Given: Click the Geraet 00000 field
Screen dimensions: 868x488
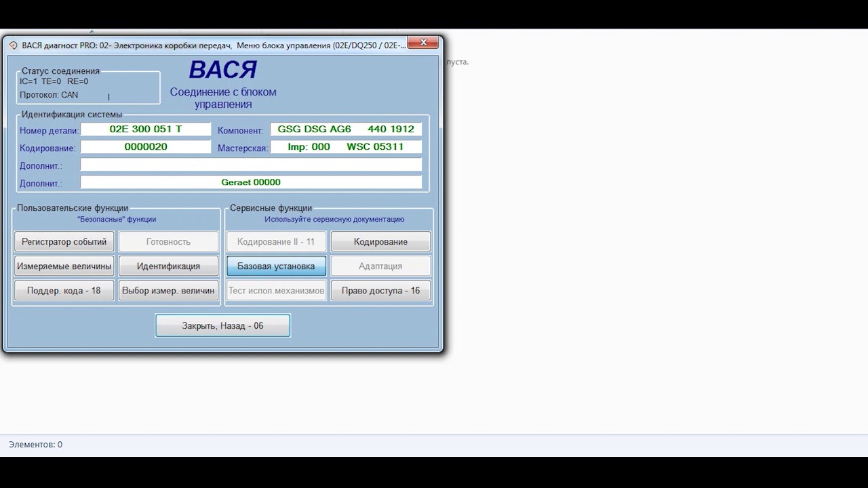Looking at the screenshot, I should 251,182.
